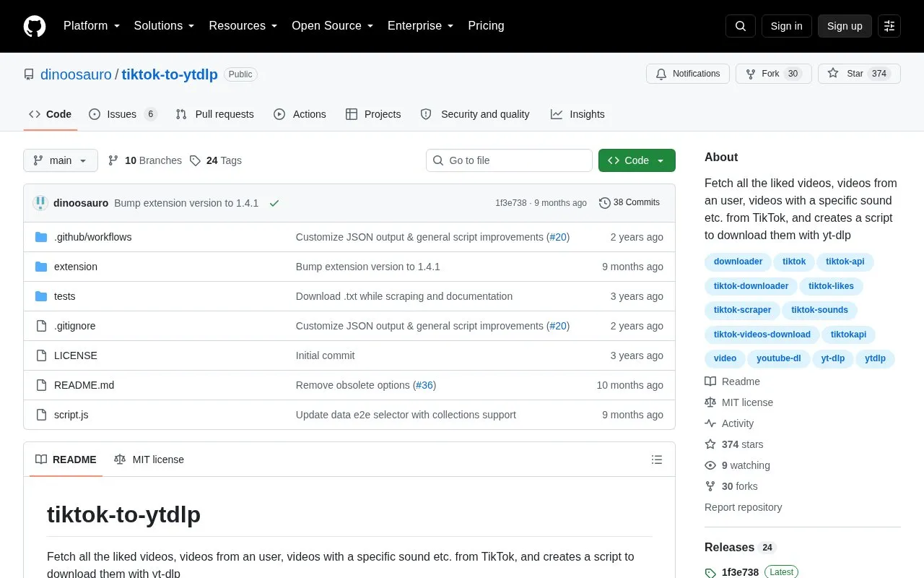Open appearance settings icon in header

889,26
